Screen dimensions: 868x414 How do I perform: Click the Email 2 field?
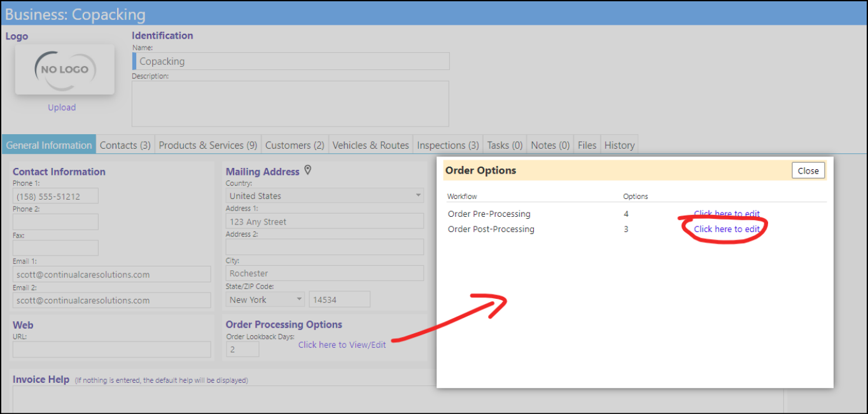click(111, 300)
